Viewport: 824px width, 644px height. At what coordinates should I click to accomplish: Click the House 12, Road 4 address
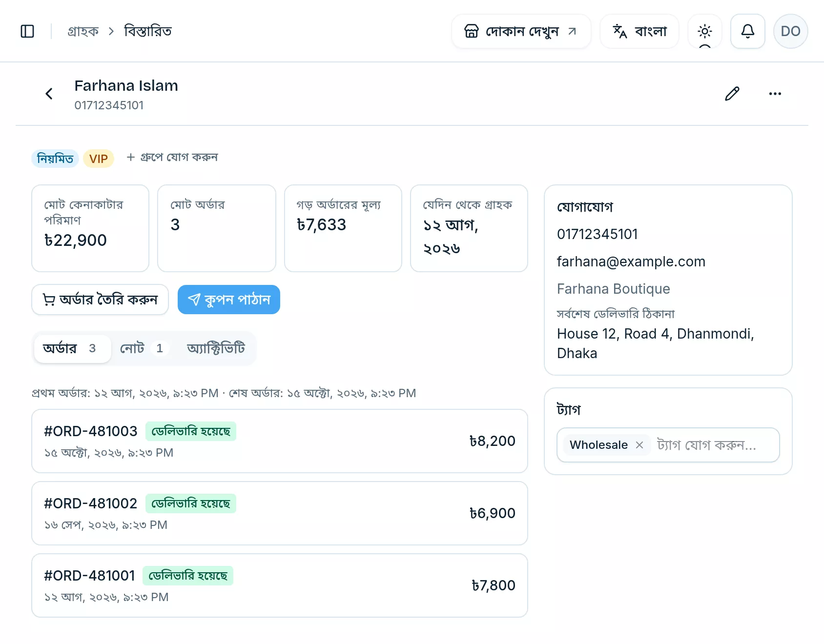coord(656,343)
